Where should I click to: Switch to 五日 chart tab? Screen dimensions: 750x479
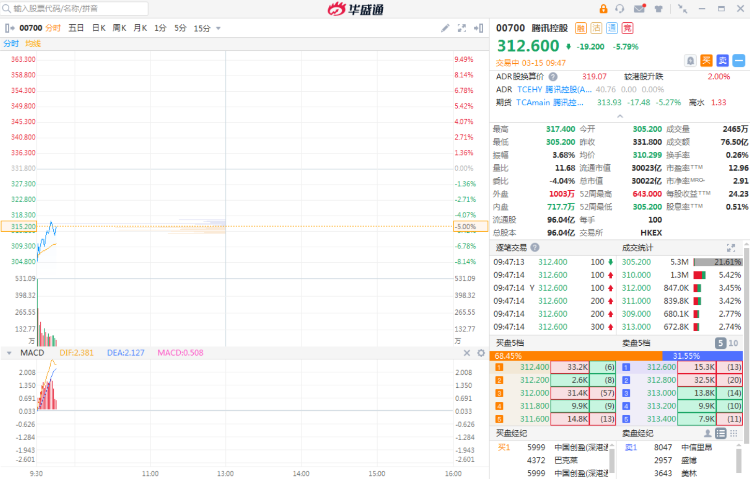(76, 28)
